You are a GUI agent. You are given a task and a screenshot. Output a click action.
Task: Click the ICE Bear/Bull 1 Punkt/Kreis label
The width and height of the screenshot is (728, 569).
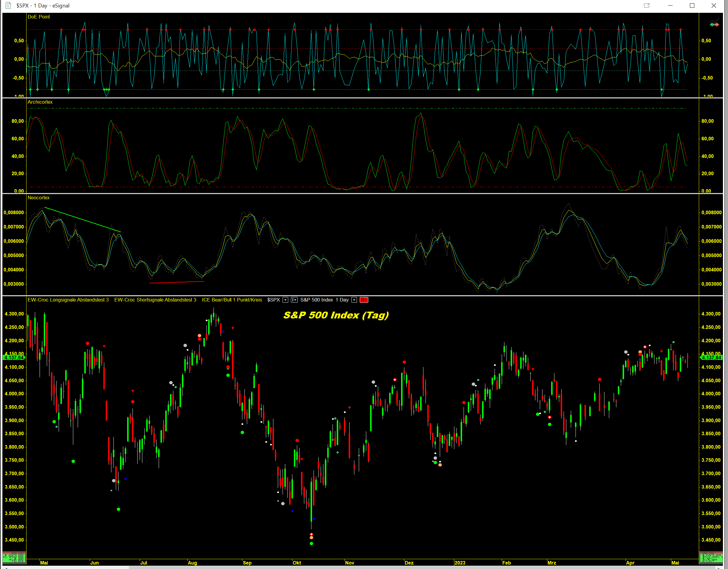(232, 300)
